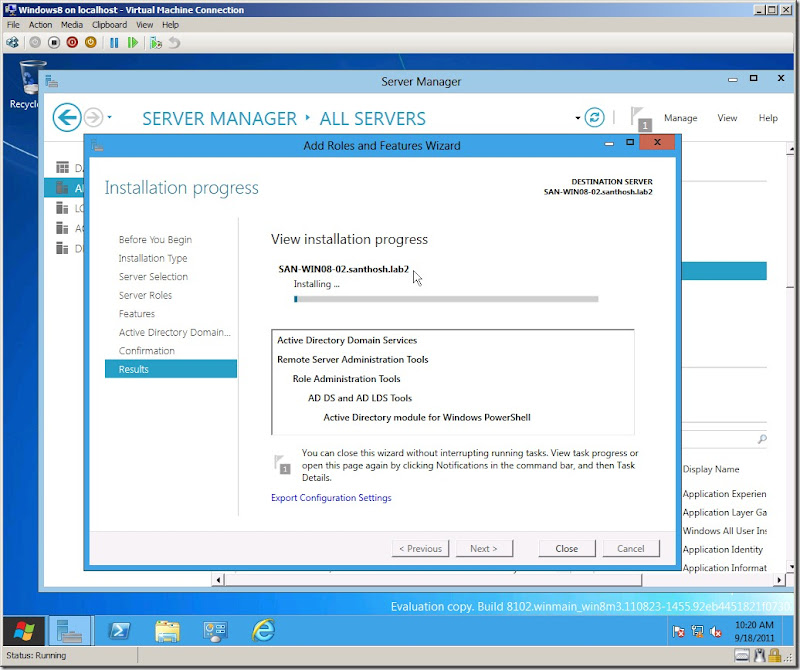Open the File menu of VM Connection

[13, 24]
